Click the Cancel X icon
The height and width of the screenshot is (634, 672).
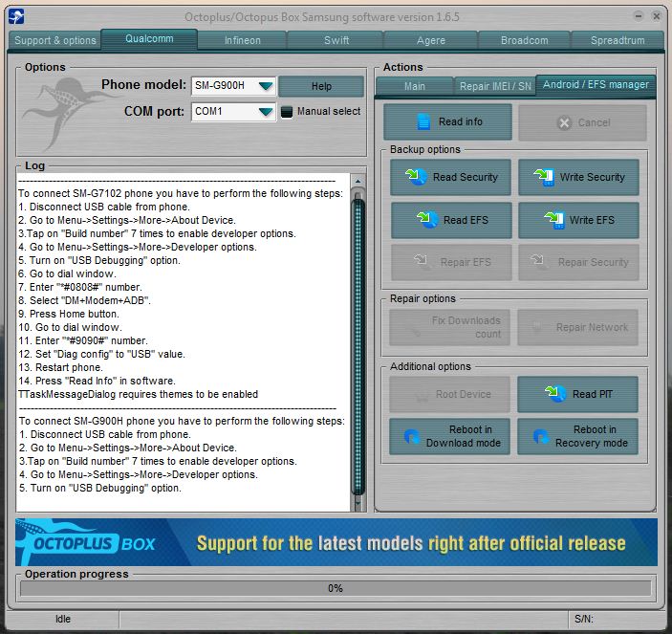[x=564, y=123]
